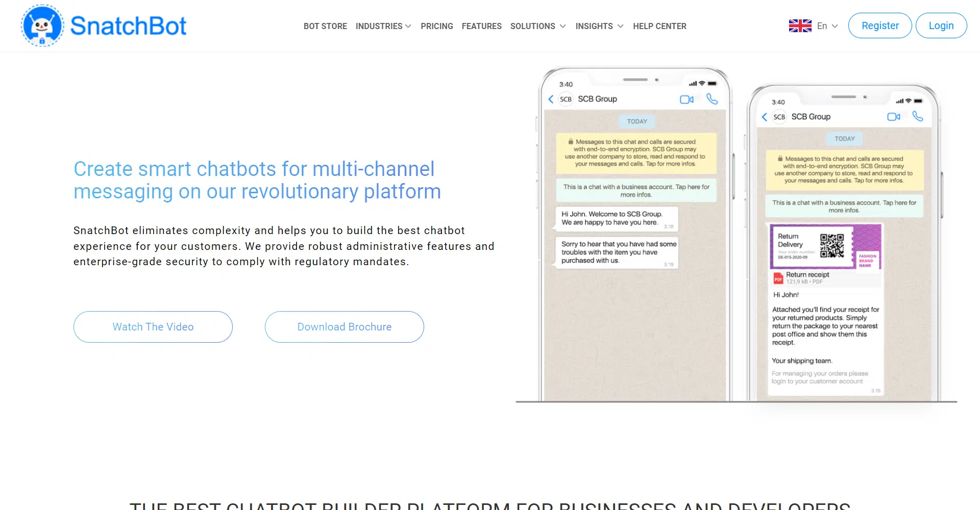This screenshot has width=980, height=510.
Task: Click the UK flag language icon
Action: pos(800,26)
